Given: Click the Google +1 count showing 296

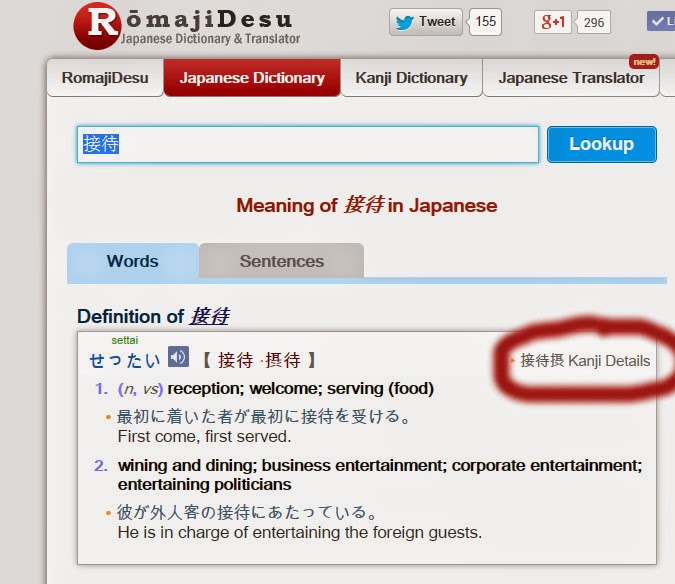Looking at the screenshot, I should click(x=594, y=22).
